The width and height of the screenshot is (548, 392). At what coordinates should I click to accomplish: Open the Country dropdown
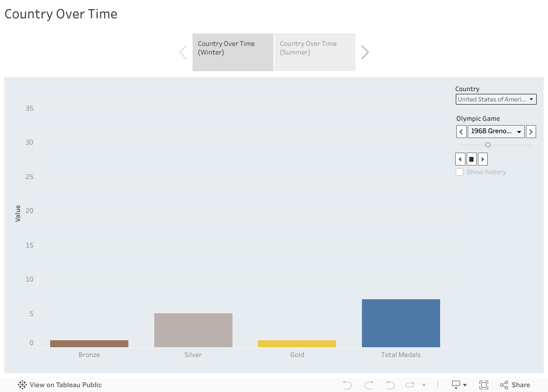click(x=495, y=99)
